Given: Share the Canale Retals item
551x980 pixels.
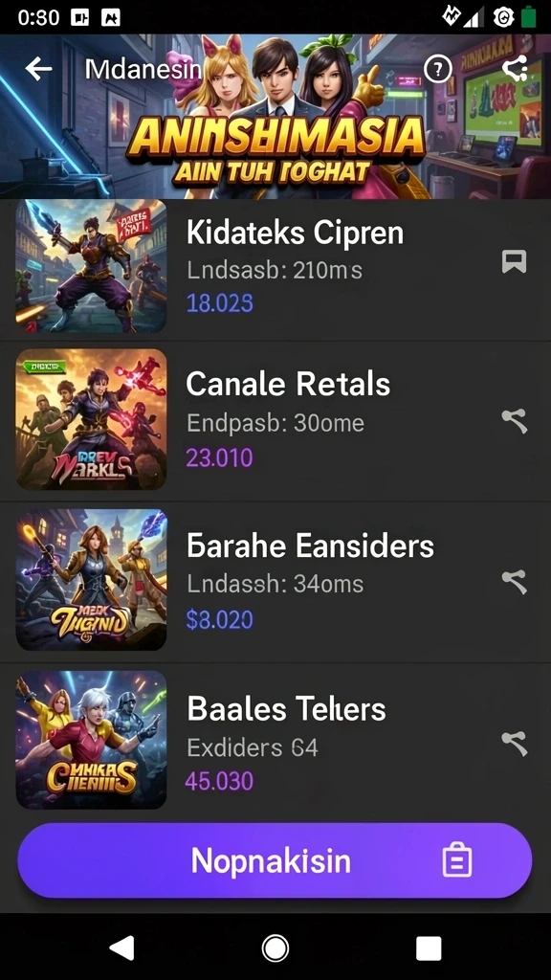Looking at the screenshot, I should (x=515, y=421).
